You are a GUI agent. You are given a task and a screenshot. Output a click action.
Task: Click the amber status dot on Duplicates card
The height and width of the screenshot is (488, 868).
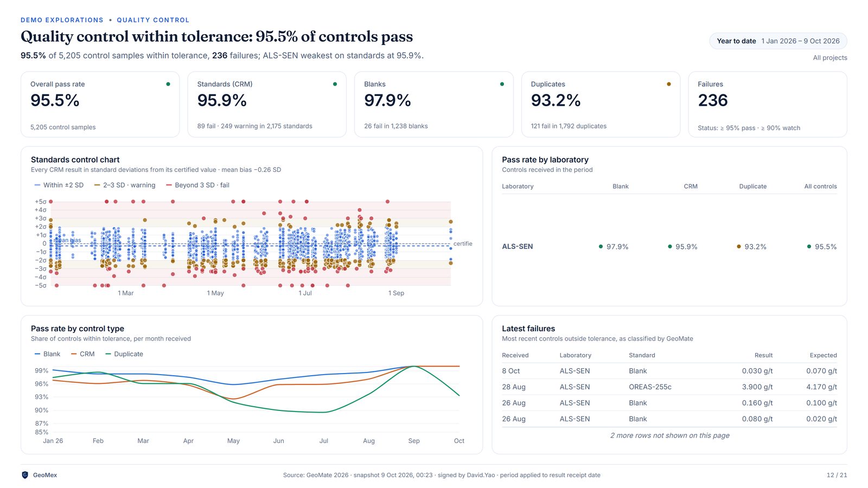coord(668,84)
